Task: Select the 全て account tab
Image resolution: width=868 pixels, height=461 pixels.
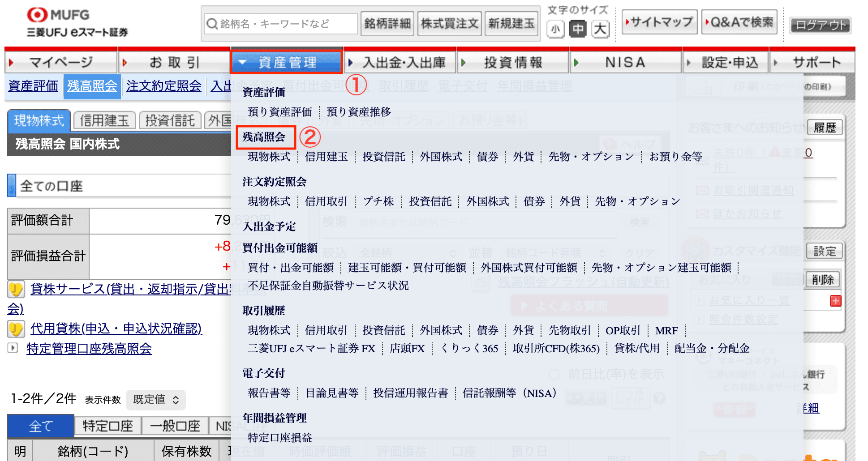Action: click(x=41, y=426)
